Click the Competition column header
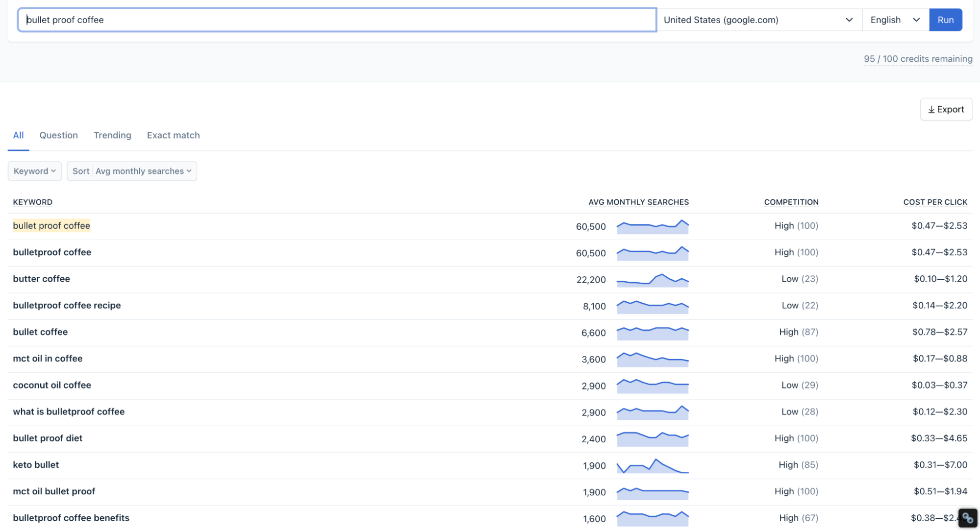The image size is (980, 531). (791, 202)
